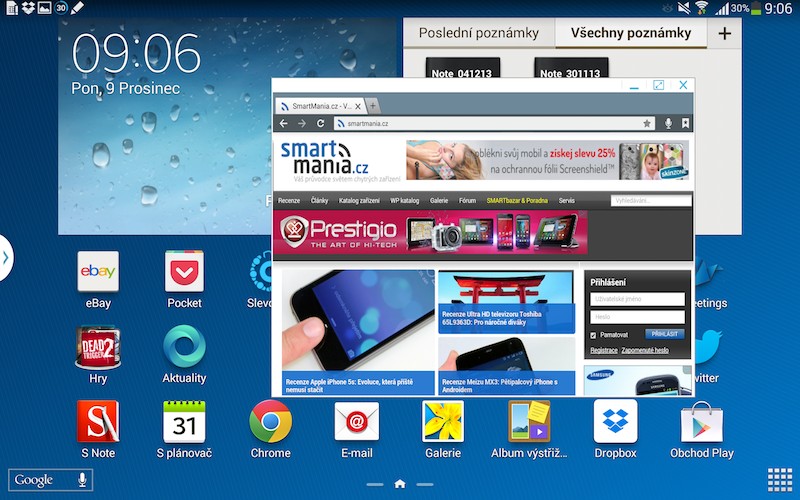800x500 pixels.
Task: Open SMARTbazar & Poradna link
Action: point(517,201)
